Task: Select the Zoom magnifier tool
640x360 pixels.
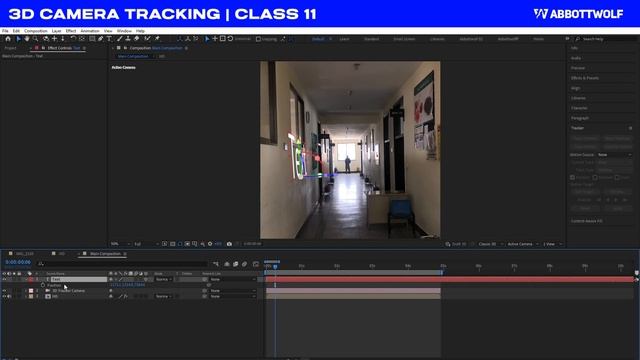Action: (x=36, y=39)
